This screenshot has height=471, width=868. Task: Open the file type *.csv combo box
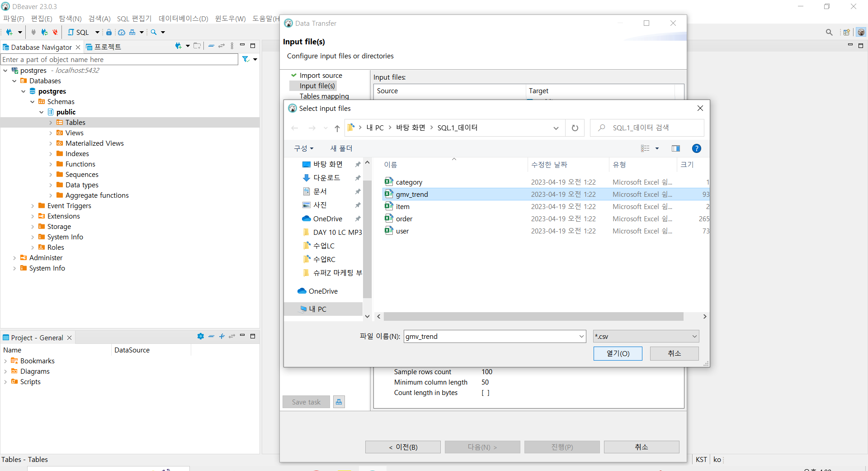[x=646, y=336]
